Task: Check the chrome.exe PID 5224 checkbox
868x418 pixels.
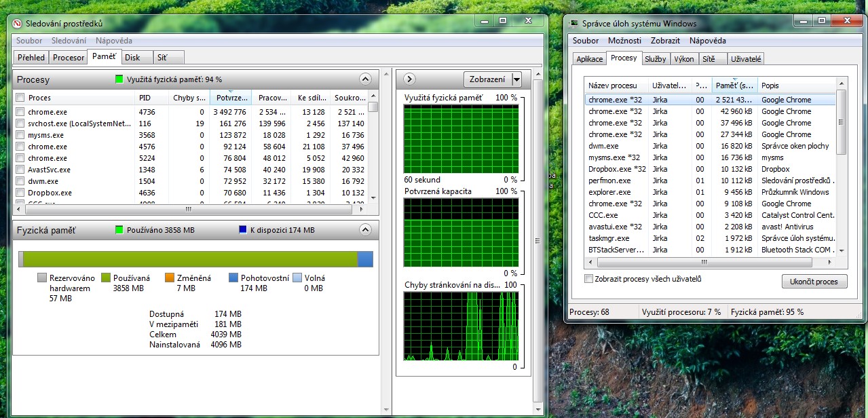Action: pyautogui.click(x=20, y=158)
